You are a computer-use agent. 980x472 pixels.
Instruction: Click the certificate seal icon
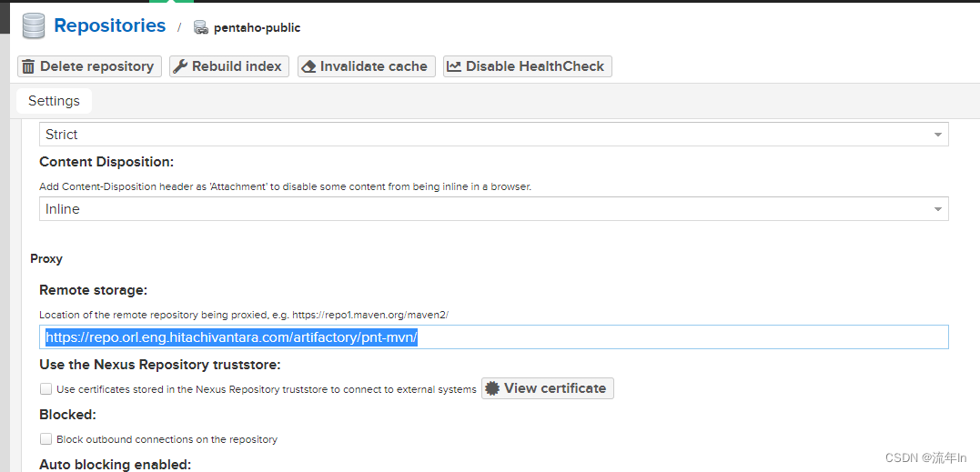pyautogui.click(x=492, y=388)
